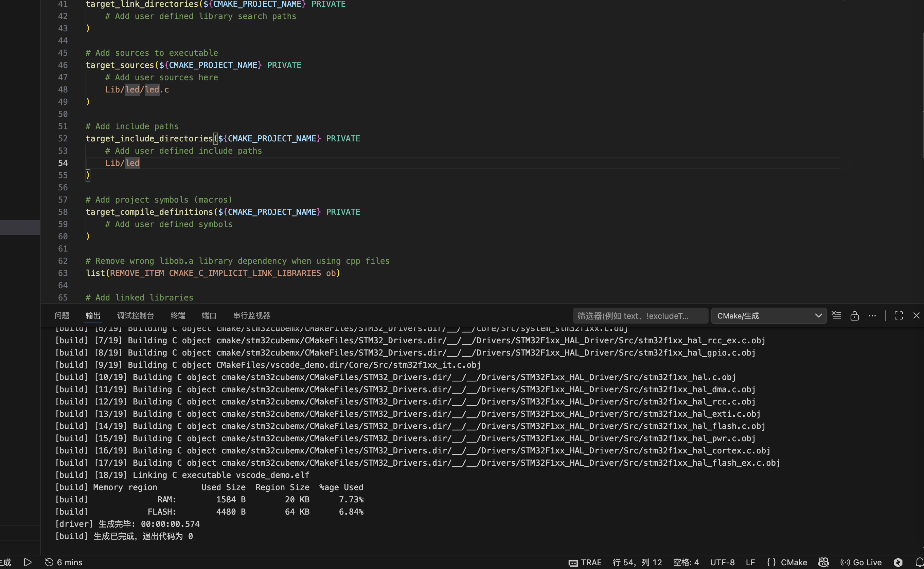Switch to the 问题 tab
This screenshot has width=924, height=569.
(x=62, y=315)
